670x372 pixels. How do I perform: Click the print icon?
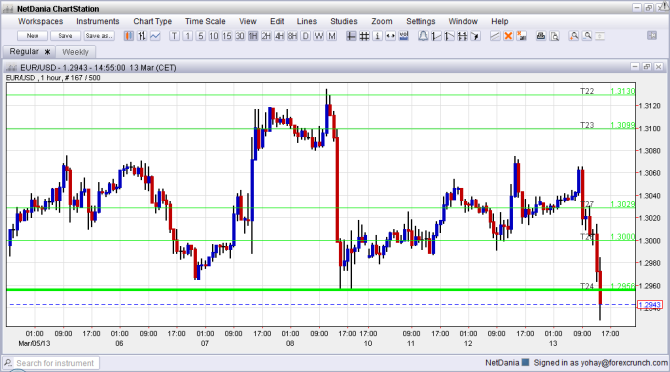[x=541, y=36]
